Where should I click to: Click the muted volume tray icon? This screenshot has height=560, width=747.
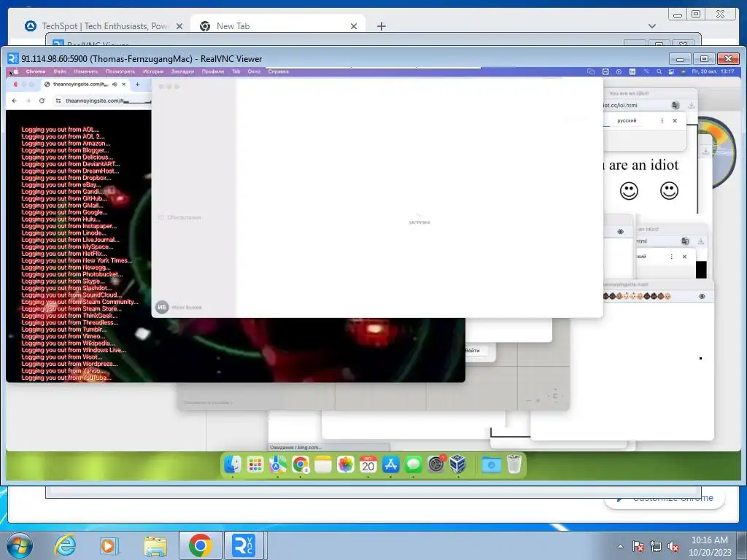(673, 546)
